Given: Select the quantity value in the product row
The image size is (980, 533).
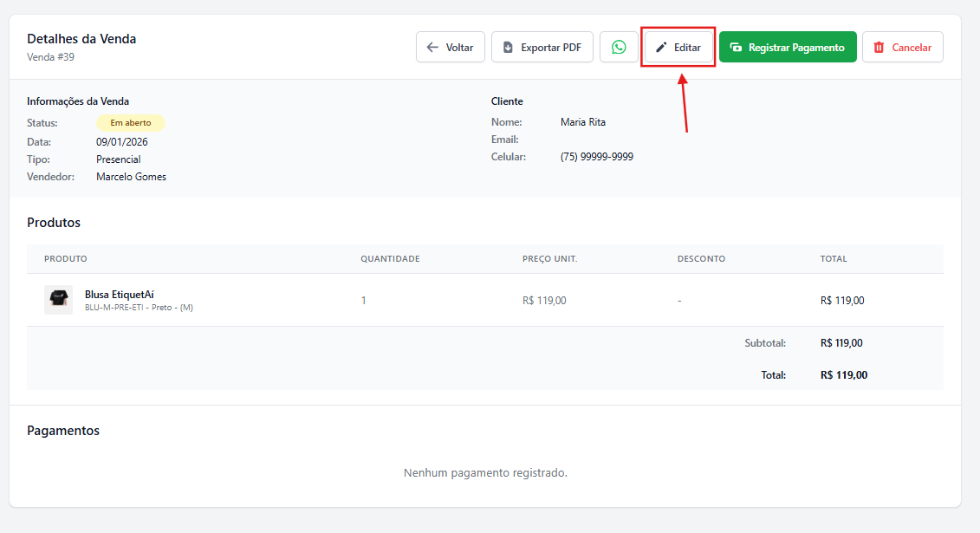Looking at the screenshot, I should [x=364, y=301].
